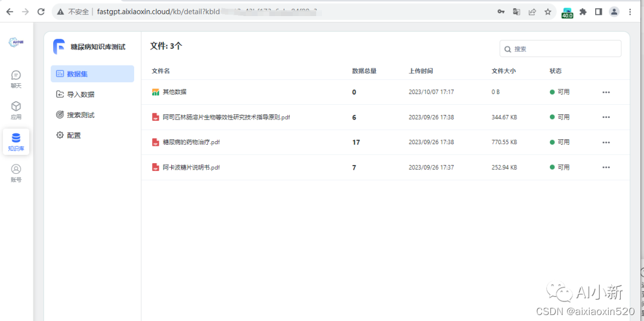Open the 配置 settings tab
644x321 pixels.
click(x=92, y=135)
